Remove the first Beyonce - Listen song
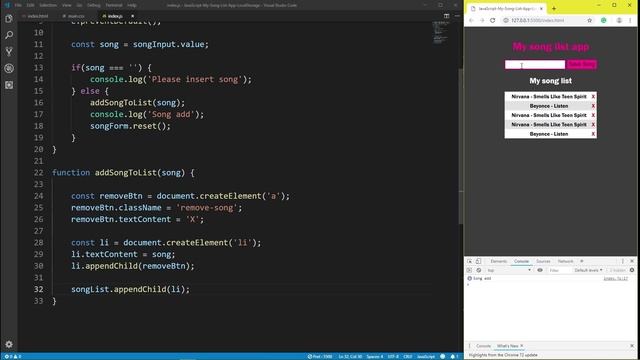This screenshot has width=640, height=360. 593,106
